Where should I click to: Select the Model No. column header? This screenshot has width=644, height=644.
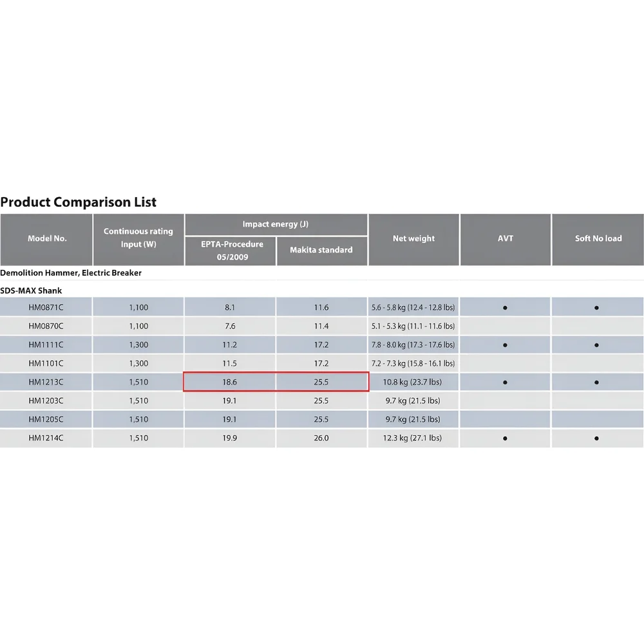(47, 238)
